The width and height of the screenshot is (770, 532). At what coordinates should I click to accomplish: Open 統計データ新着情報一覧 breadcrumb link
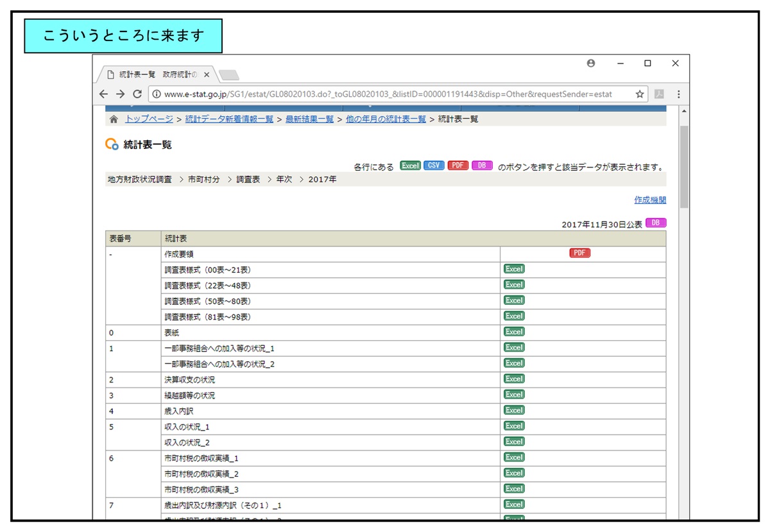coord(229,119)
